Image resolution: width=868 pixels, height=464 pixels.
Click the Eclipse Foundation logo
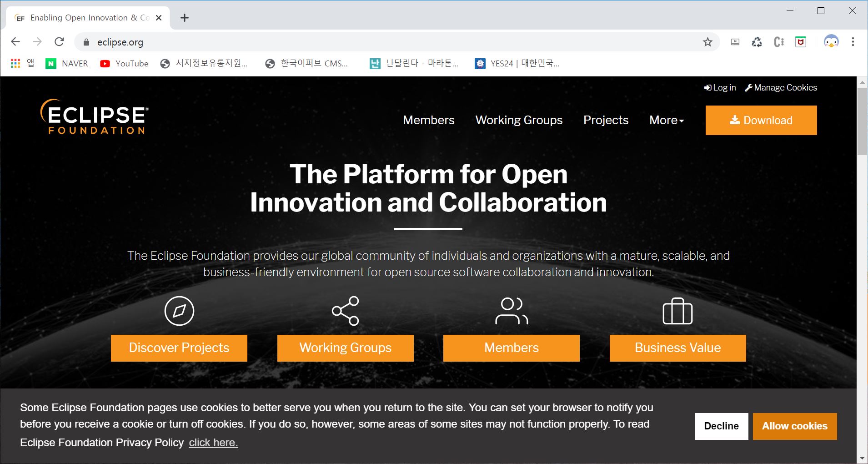click(x=94, y=116)
